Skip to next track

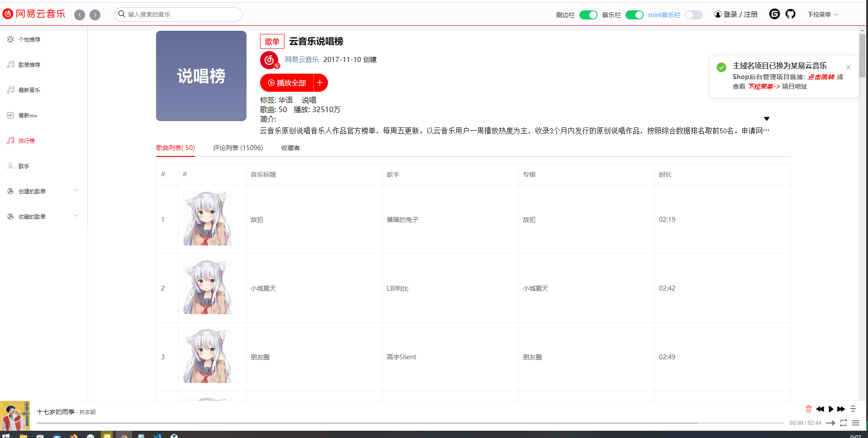[841, 409]
